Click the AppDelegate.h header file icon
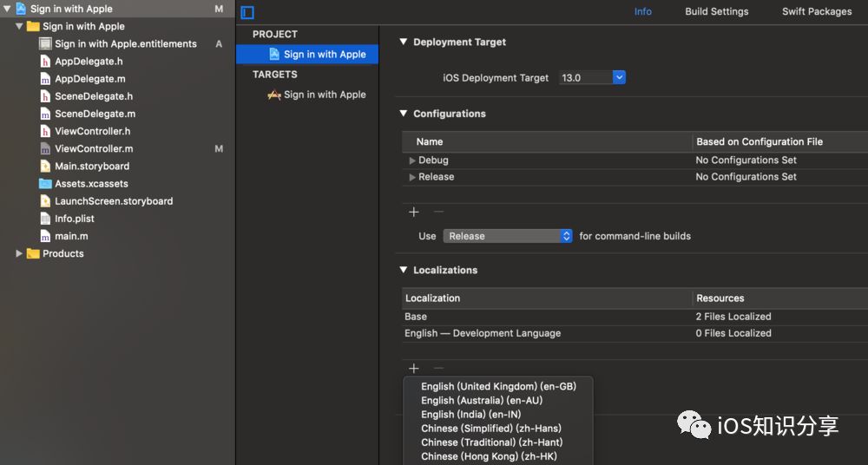868x465 pixels. pos(45,62)
